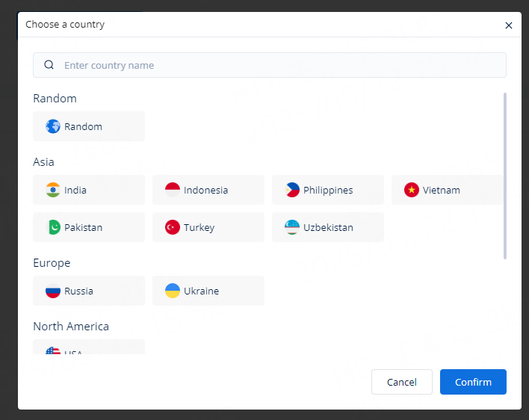The height and width of the screenshot is (420, 529).
Task: Click the Vietnam country name text
Action: [441, 190]
